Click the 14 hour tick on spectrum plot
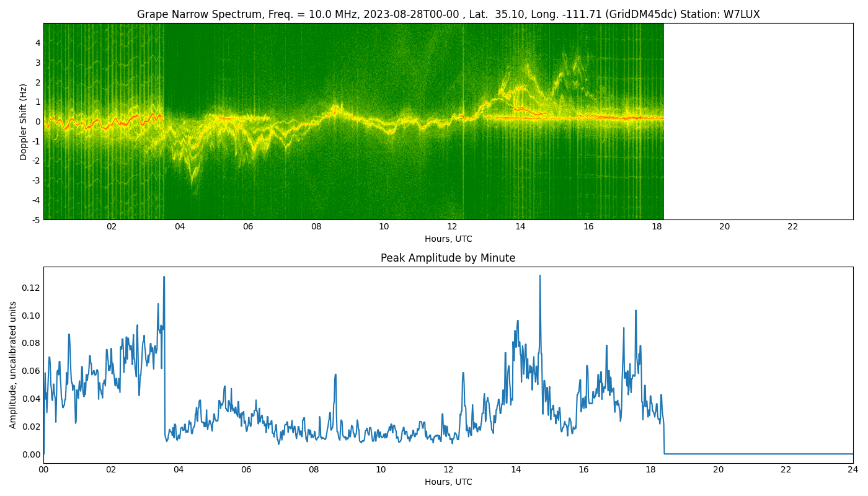Screen dimensions: 868x496 click(520, 227)
